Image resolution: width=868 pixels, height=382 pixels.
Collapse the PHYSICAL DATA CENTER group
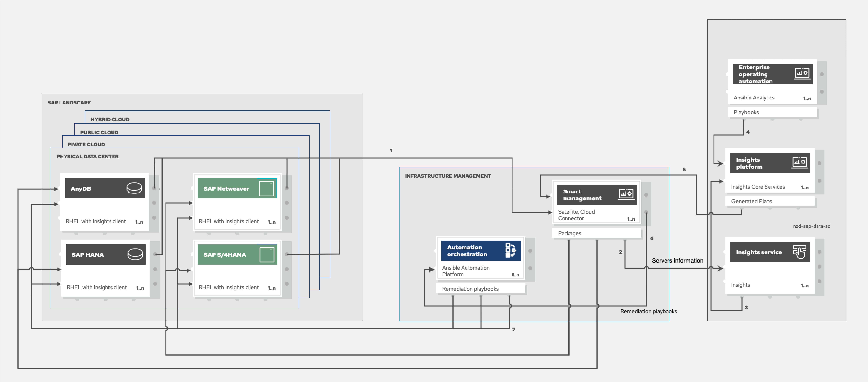pos(87,156)
